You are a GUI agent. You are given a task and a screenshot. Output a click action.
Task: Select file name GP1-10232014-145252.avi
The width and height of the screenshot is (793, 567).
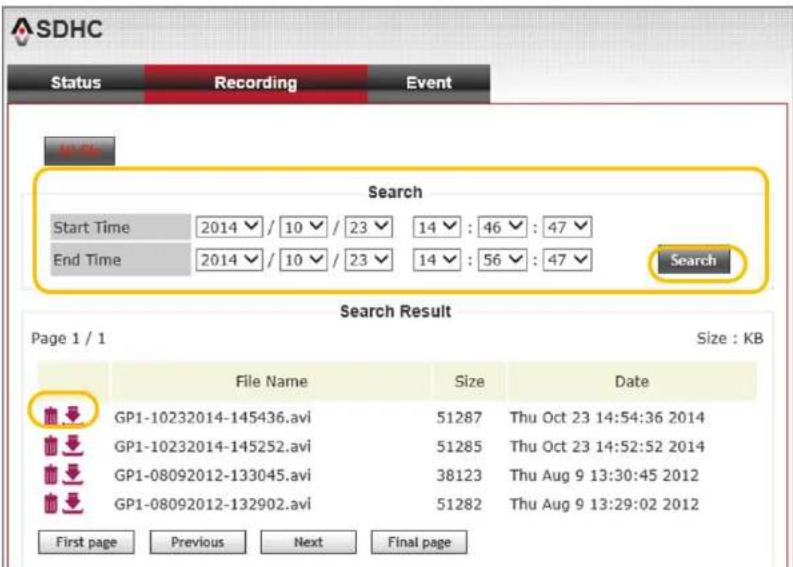click(x=212, y=447)
